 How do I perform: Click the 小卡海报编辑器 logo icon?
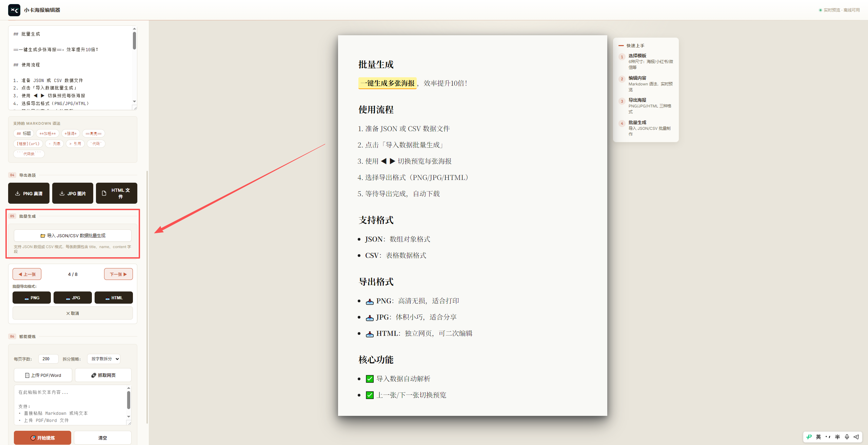point(14,10)
